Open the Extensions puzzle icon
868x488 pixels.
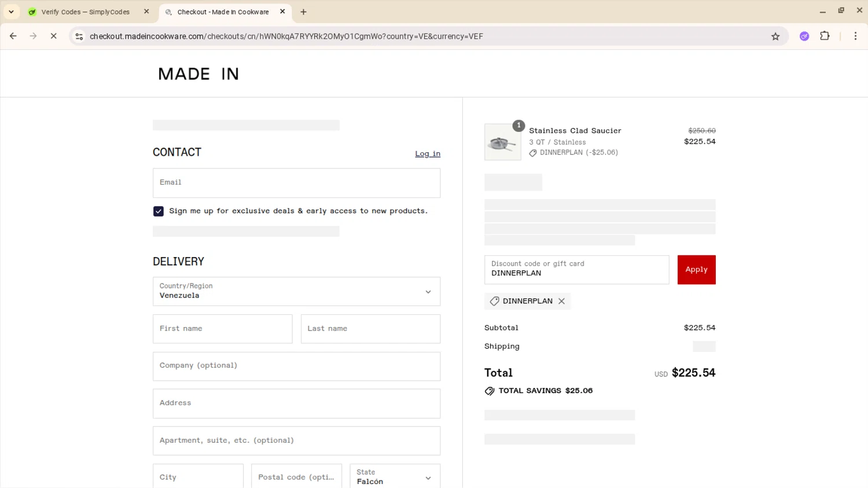point(825,36)
